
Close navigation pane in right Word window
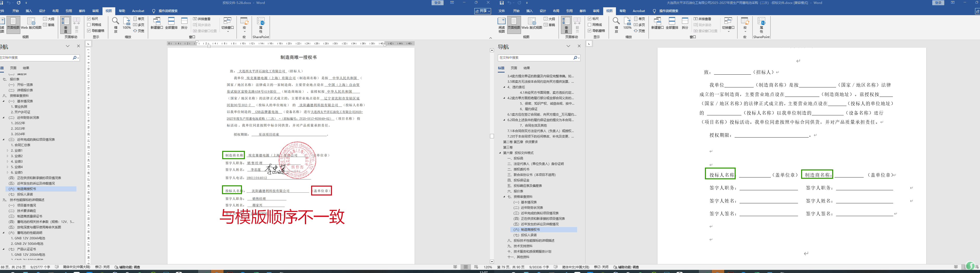579,46
